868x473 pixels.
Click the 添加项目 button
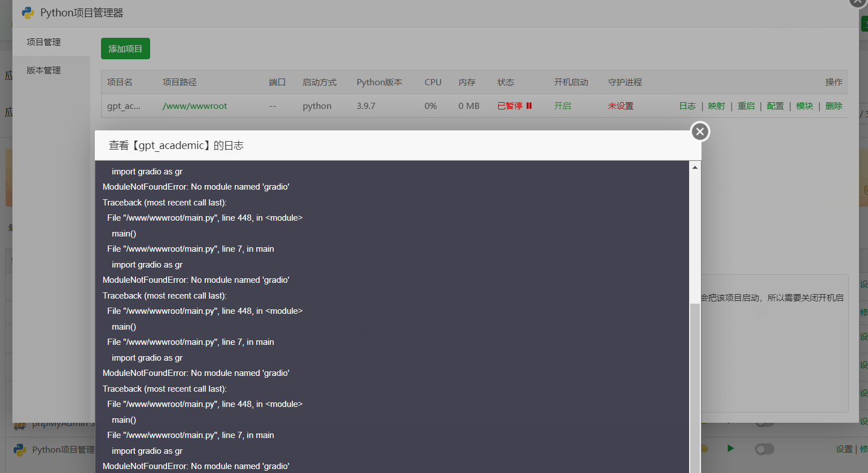pyautogui.click(x=125, y=49)
